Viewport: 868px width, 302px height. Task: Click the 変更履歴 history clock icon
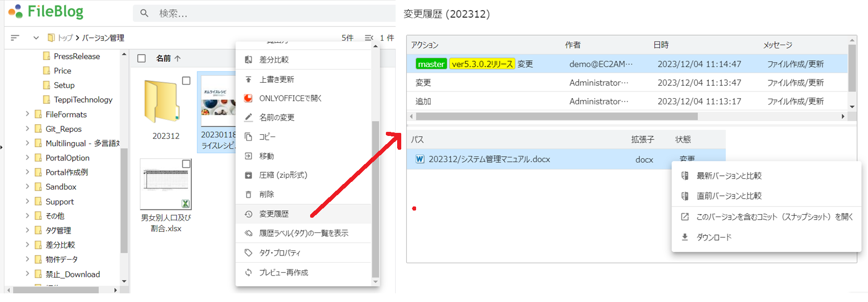click(x=248, y=214)
